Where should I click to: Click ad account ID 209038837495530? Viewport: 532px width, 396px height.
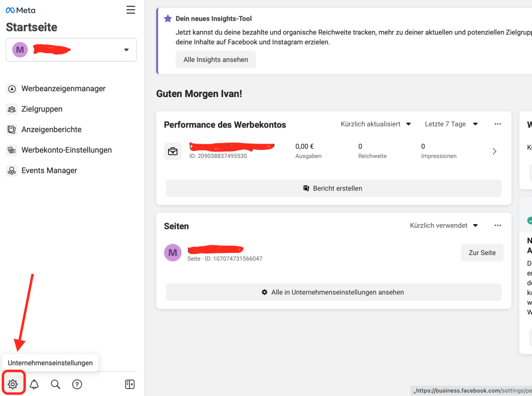click(x=218, y=156)
